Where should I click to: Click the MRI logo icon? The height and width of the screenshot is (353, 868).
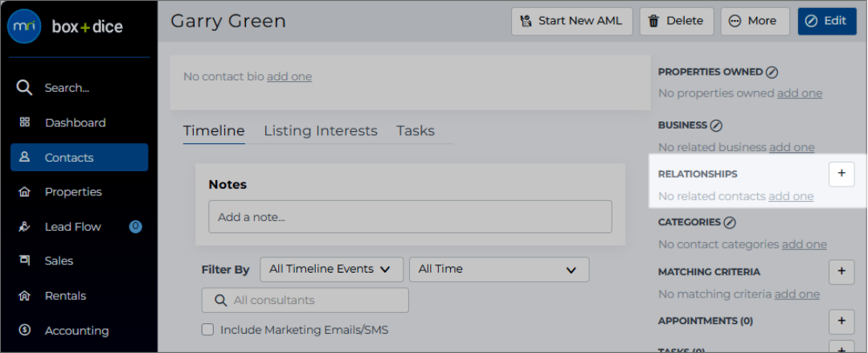[x=24, y=26]
